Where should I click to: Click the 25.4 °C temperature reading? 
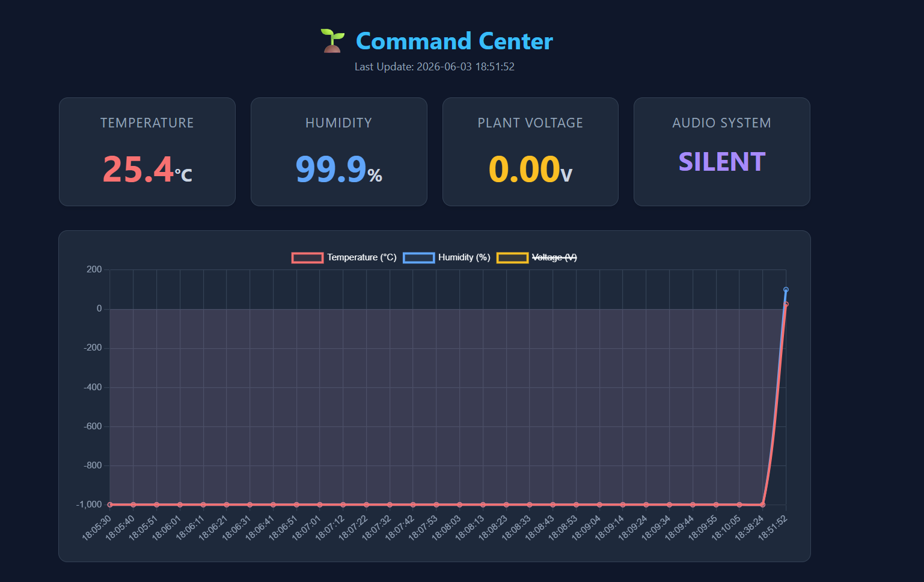pyautogui.click(x=147, y=170)
